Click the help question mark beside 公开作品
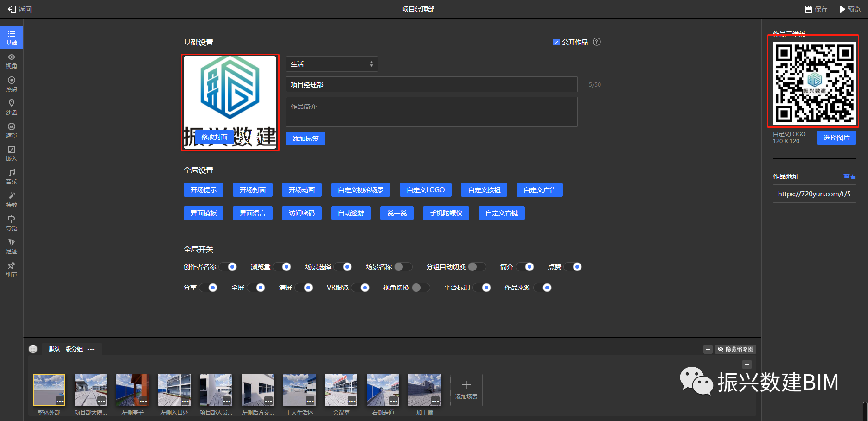Viewport: 868px width, 421px height. click(597, 42)
